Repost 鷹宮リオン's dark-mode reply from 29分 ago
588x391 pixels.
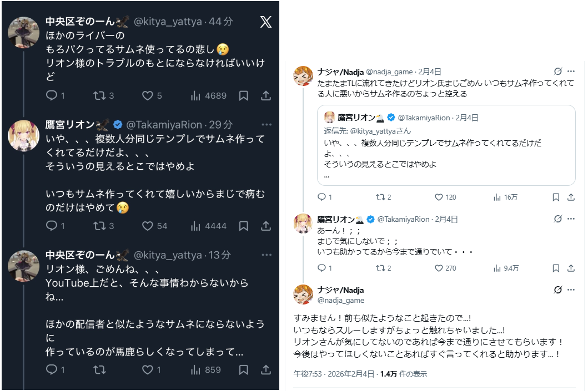99,226
